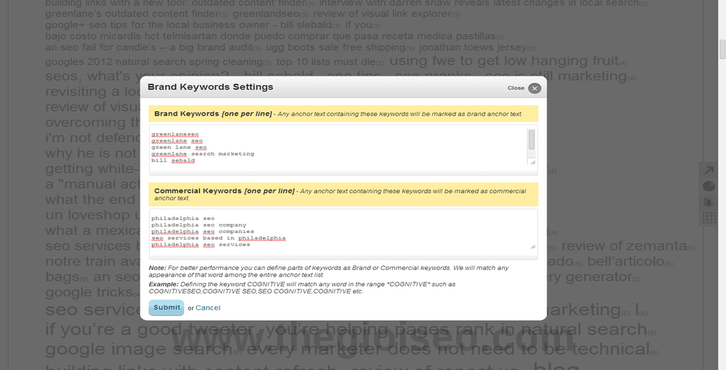Select the table grid view icon
Image resolution: width=726 pixels, height=370 pixels.
[709, 218]
